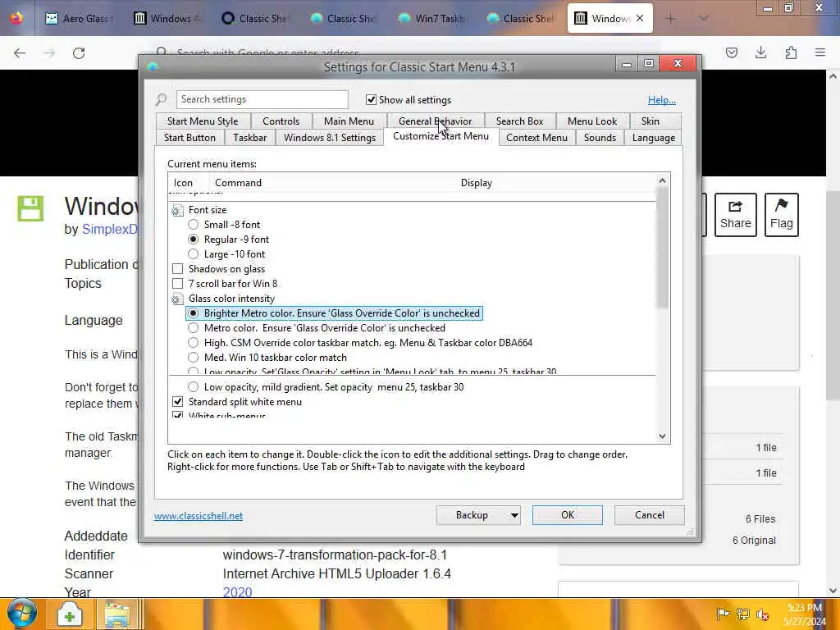Open the 2020 Year link on archive page
840x630 pixels.
tap(237, 592)
